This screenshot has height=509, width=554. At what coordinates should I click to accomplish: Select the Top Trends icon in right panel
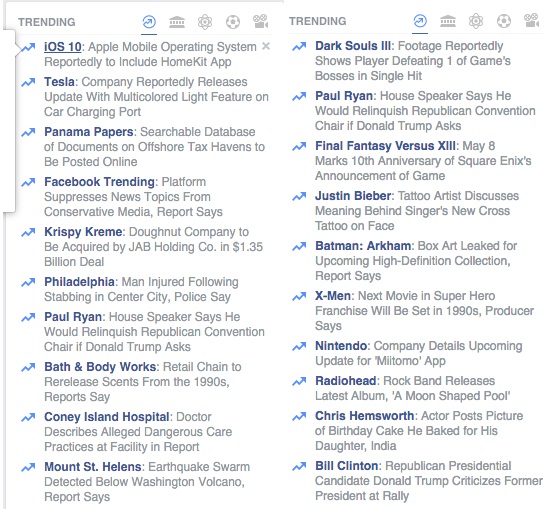420,21
